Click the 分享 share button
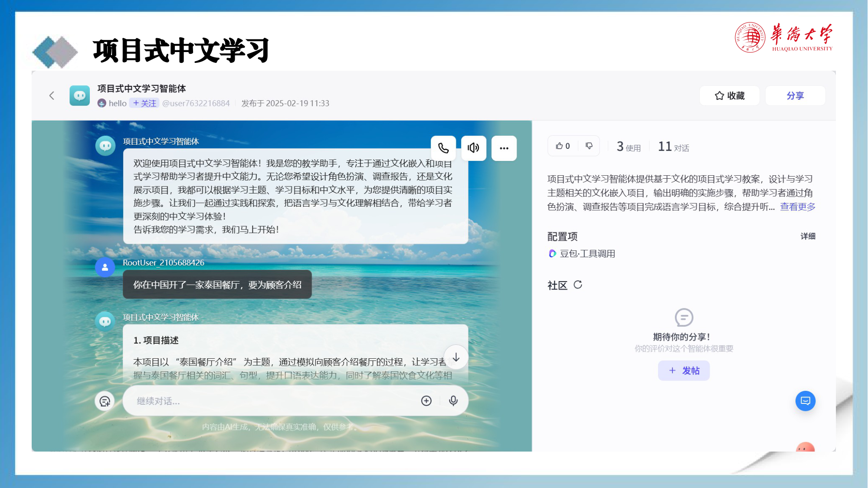 click(x=795, y=95)
